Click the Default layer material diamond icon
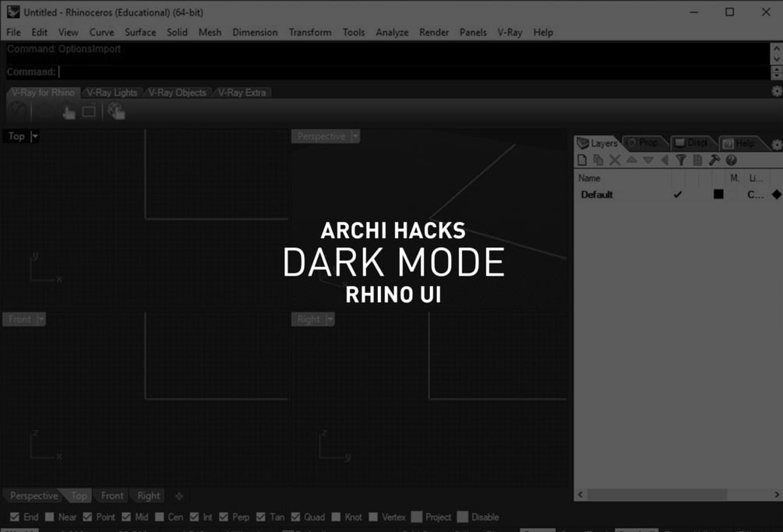Image resolution: width=783 pixels, height=532 pixels. pyautogui.click(x=776, y=195)
